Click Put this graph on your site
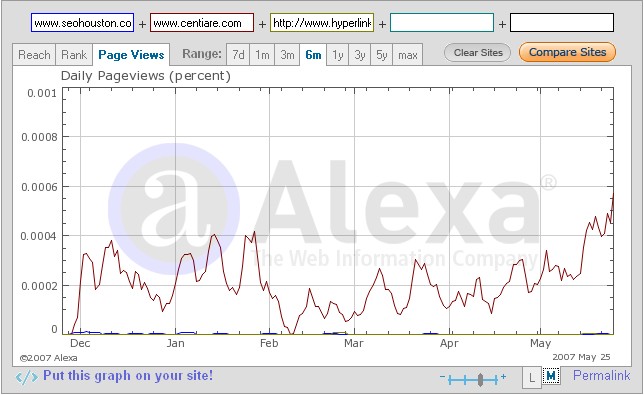Screen dimensions: 644x395 point(128,376)
